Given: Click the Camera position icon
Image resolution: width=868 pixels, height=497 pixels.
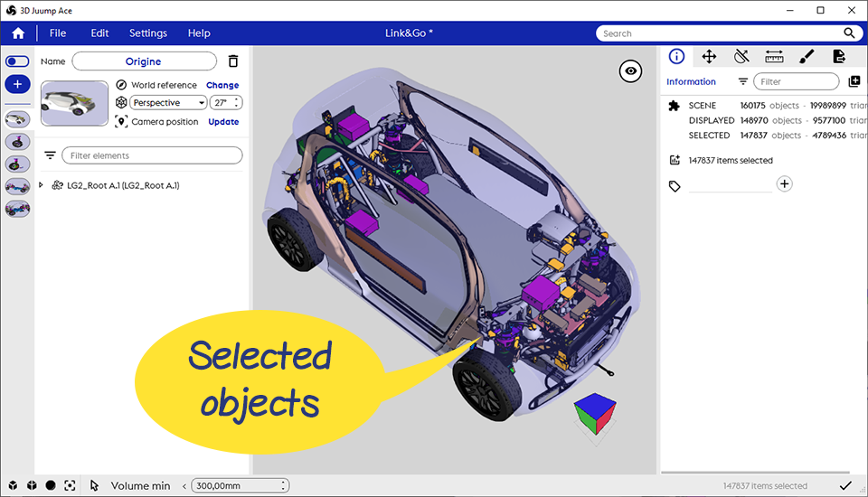Looking at the screenshot, I should click(121, 122).
